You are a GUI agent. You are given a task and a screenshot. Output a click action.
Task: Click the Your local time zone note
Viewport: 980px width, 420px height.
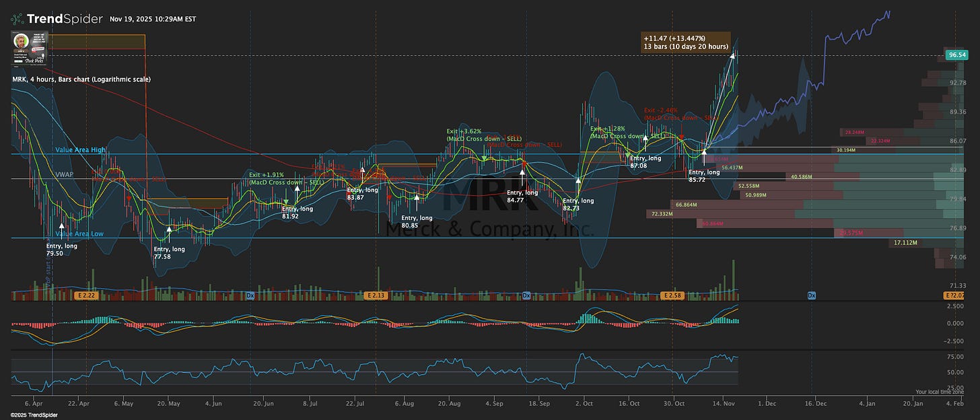pos(940,392)
